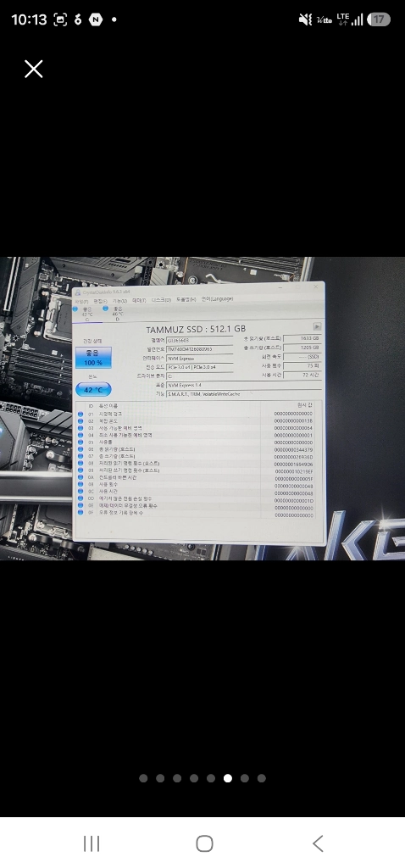Open the 편집(E) menu in CrystalDiskInfo
405x868 pixels.
click(101, 301)
